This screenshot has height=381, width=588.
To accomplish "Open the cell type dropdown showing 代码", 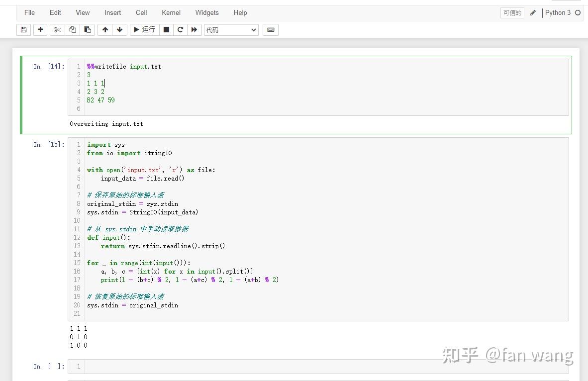I will (x=231, y=30).
